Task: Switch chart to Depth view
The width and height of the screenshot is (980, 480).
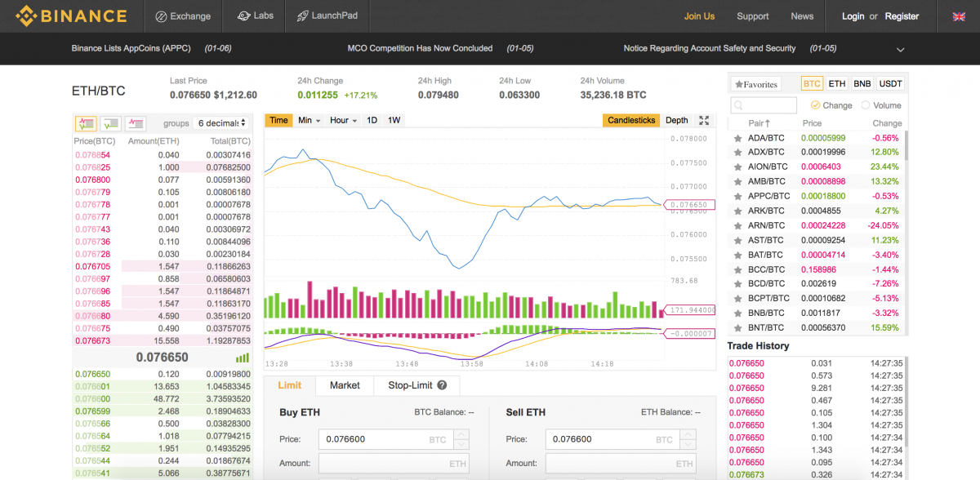Action: (677, 120)
